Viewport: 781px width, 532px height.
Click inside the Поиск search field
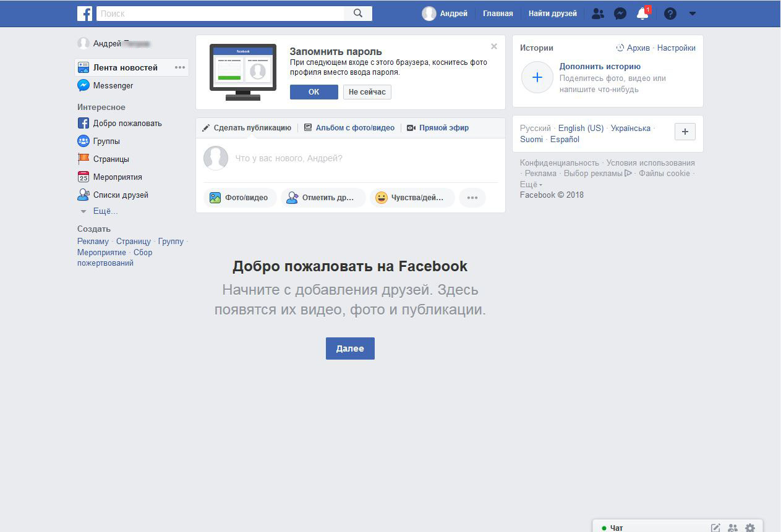click(216, 13)
